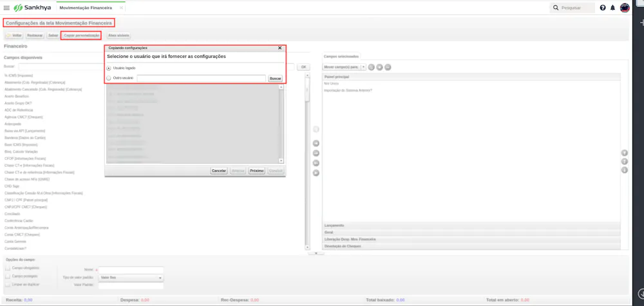Open the Tipo de valor padrão dropdown

coord(131,278)
